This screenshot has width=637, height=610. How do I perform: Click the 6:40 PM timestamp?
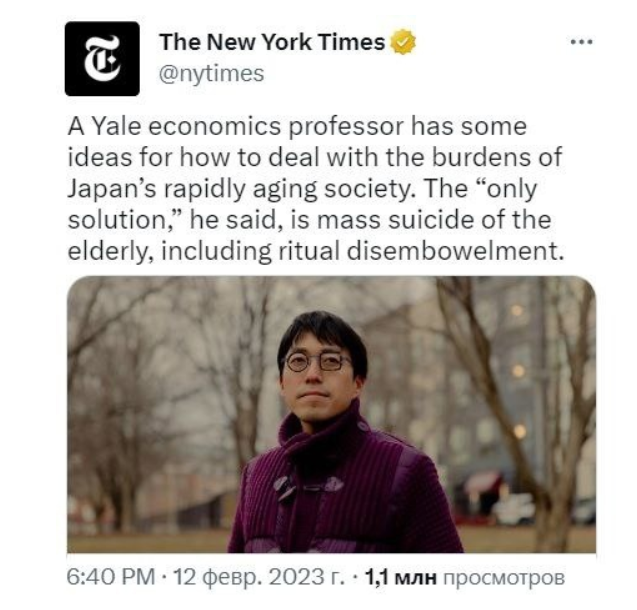[110, 577]
